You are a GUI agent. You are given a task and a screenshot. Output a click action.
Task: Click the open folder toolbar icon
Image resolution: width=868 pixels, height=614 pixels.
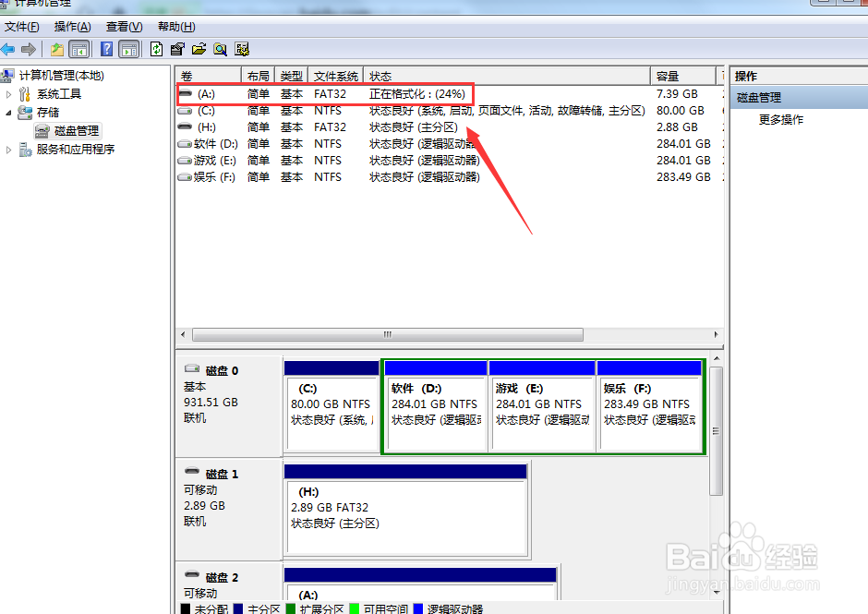199,49
